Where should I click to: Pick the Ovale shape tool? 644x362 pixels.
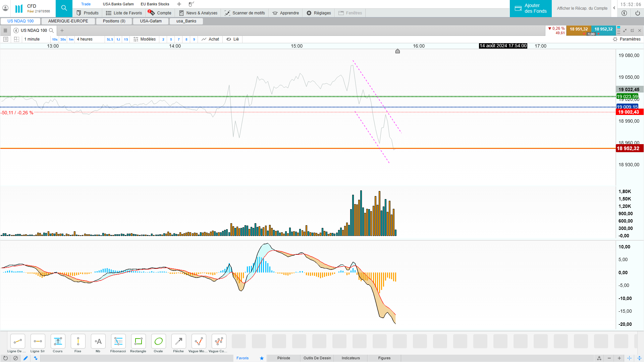pyautogui.click(x=158, y=342)
